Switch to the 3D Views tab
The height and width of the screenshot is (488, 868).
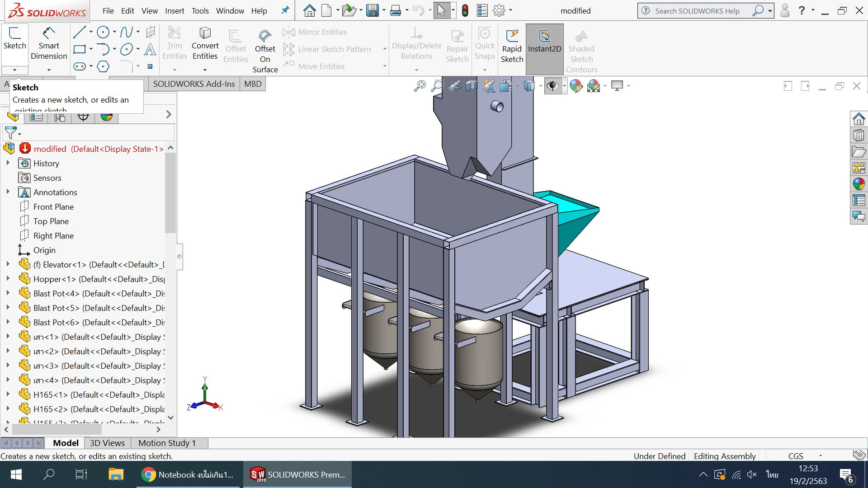(107, 443)
